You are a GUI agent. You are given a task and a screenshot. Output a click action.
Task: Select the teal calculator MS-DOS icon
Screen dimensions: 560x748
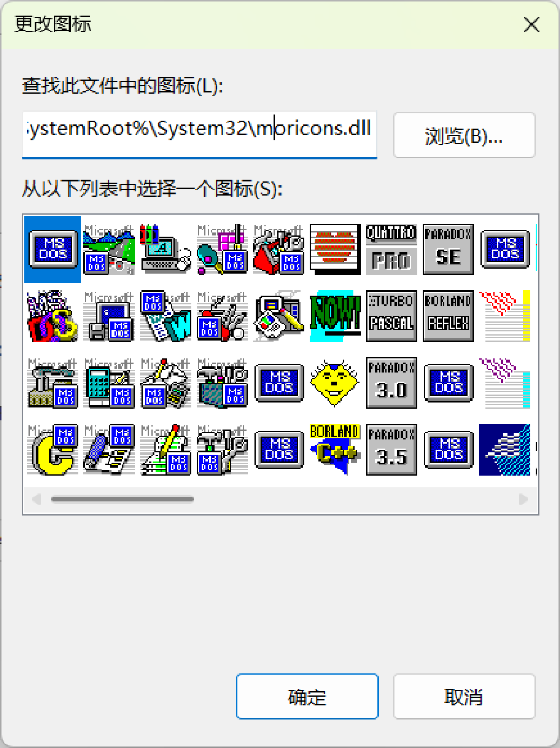point(109,383)
